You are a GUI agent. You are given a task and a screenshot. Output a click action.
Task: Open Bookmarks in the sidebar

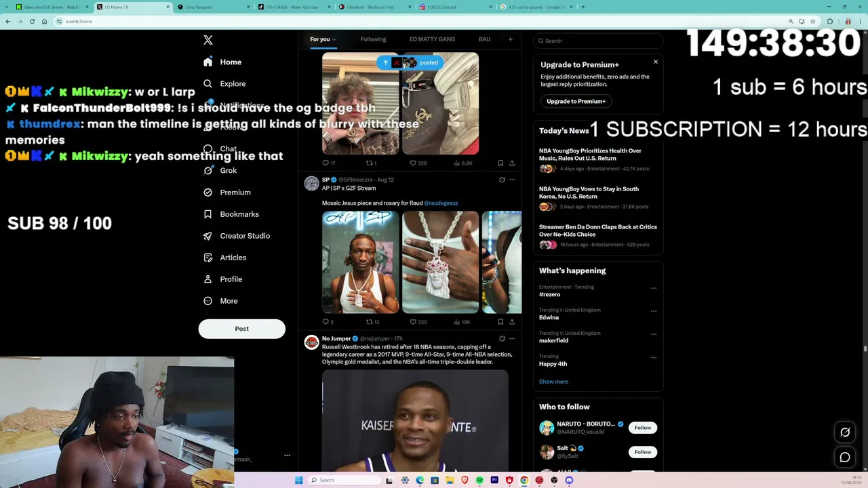[231, 214]
